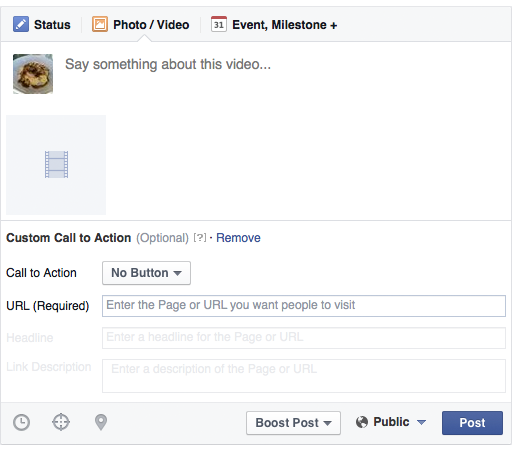Screen dimensions: 512x450
Task: Expand the Boost Post dropdown
Action: 293,423
